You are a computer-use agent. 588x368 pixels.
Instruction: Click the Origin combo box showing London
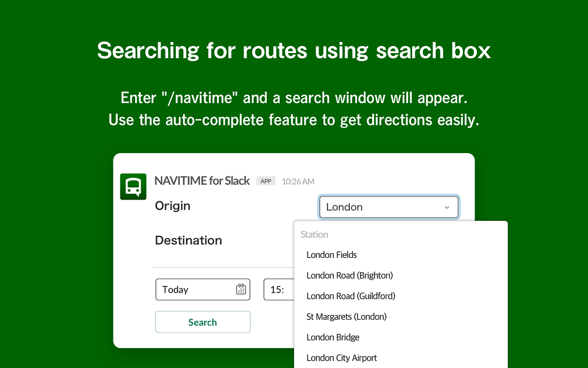click(x=389, y=207)
